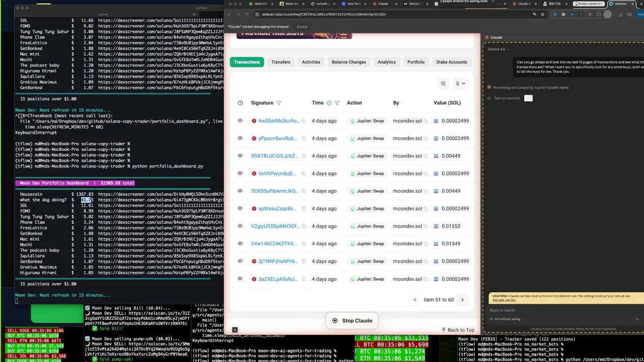Click browser back arrow icon
This screenshot has height=362, width=644.
tap(230, 15)
